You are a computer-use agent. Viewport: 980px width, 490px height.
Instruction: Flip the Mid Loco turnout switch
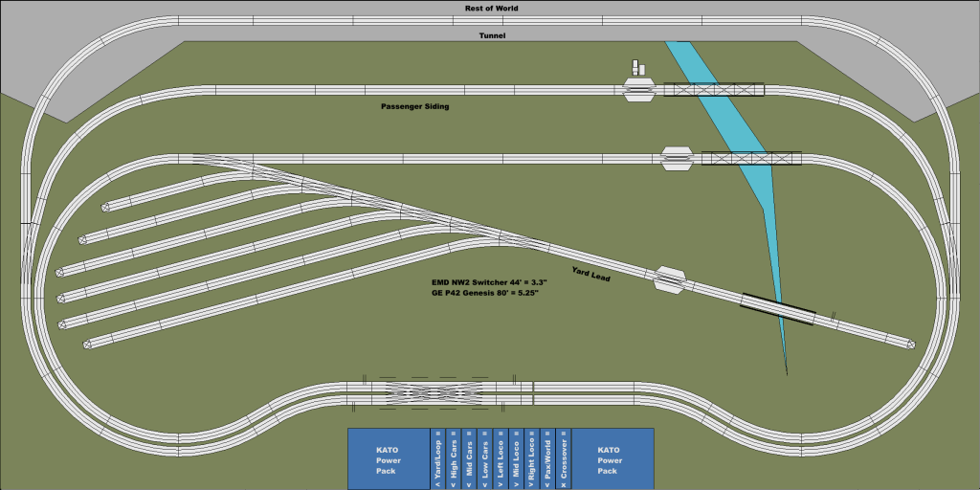pyautogui.click(x=516, y=458)
